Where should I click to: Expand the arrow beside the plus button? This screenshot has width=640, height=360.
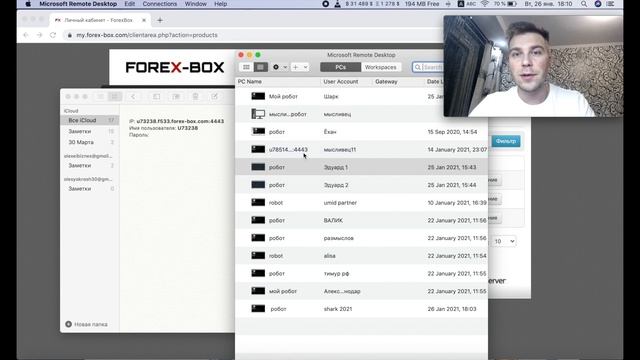tap(305, 67)
